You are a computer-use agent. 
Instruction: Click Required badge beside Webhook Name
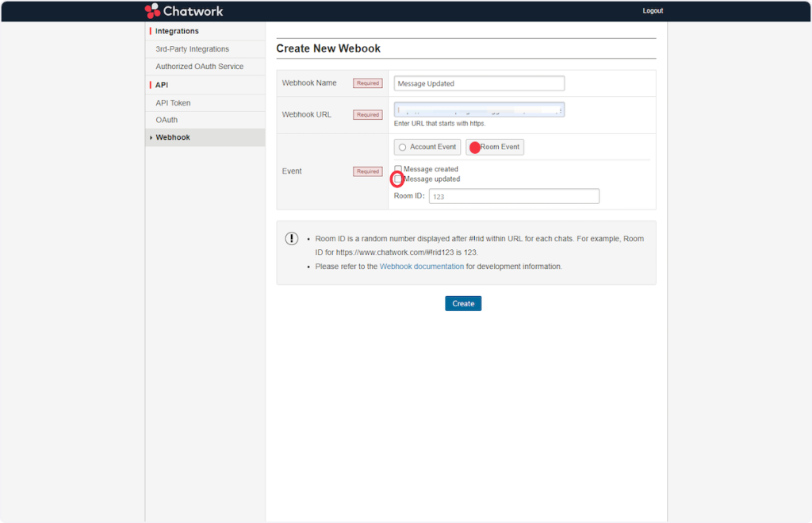367,83
